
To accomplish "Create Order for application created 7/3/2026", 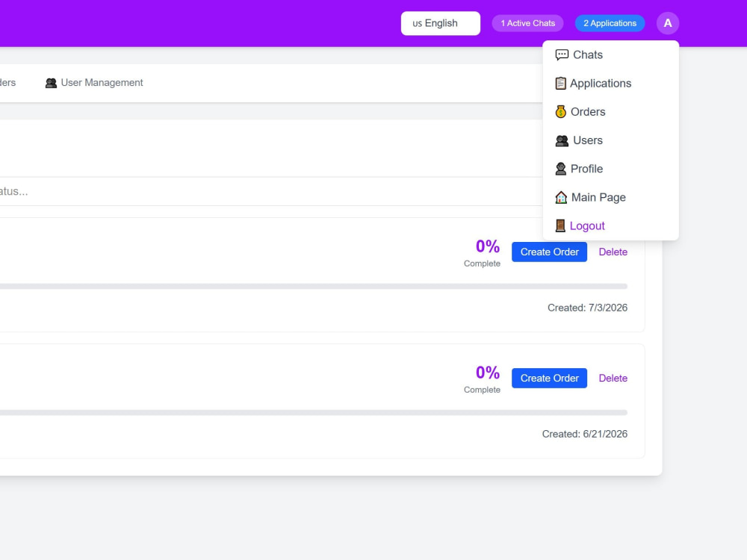I will (549, 252).
